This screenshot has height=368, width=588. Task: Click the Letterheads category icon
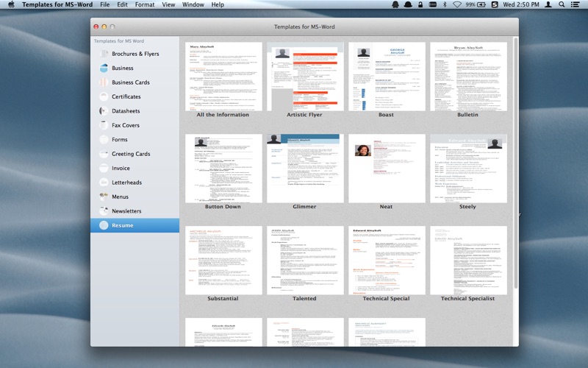pyautogui.click(x=104, y=182)
